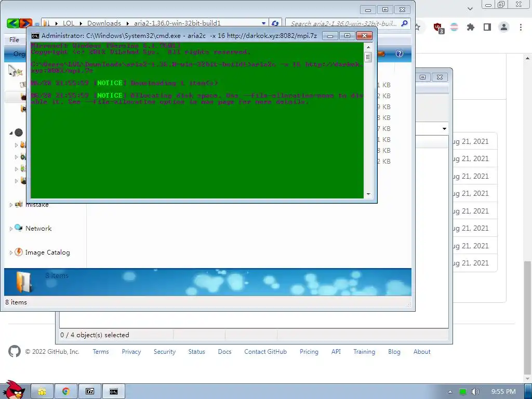Image resolution: width=532 pixels, height=399 pixels.
Task: Click the Downloads breadcrumb segment
Action: tap(104, 23)
